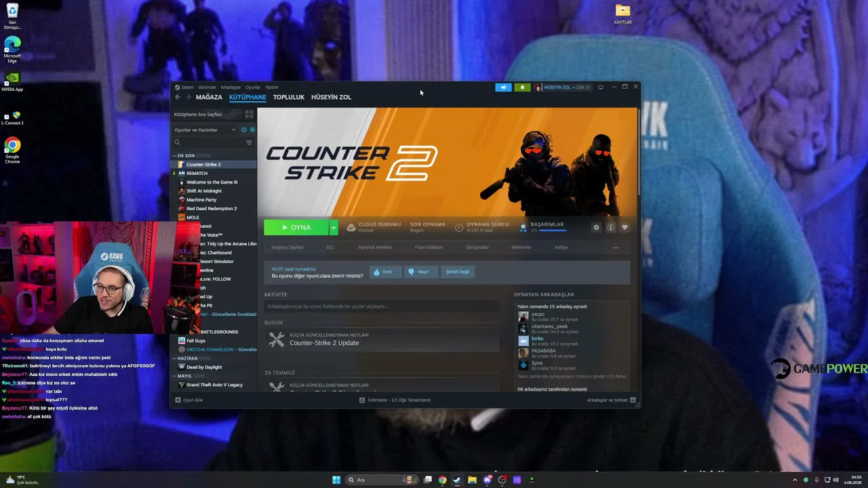Select Grand Theft Auto V Legacy
This screenshot has height=488, width=868.
click(x=214, y=385)
